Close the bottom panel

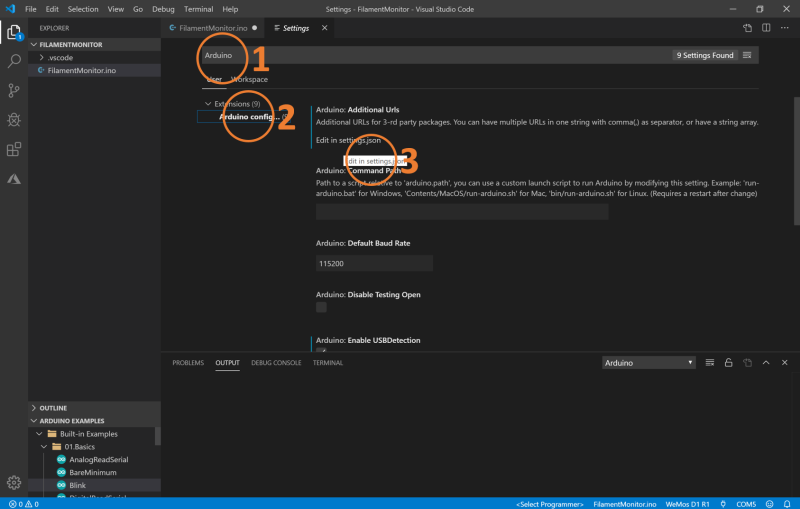coord(785,363)
